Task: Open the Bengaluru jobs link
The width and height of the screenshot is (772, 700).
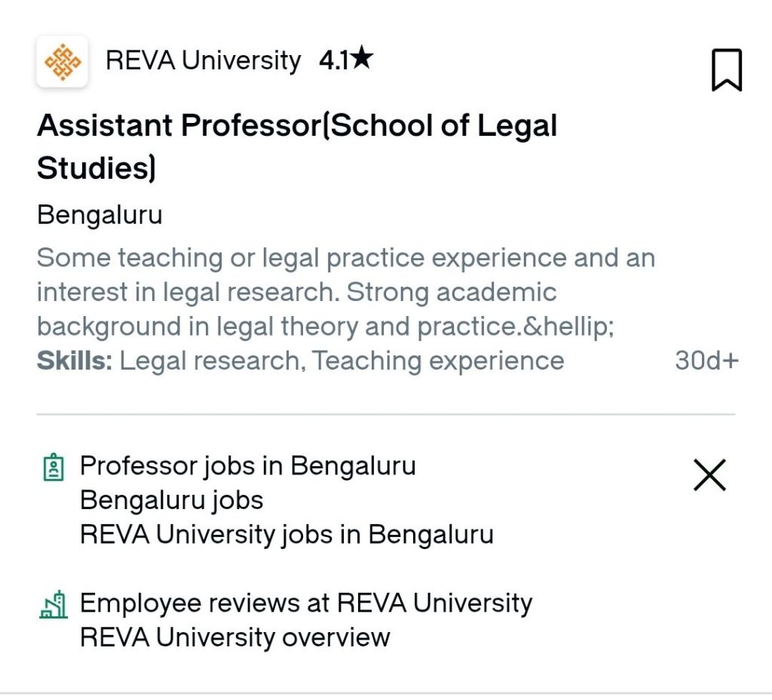Action: coord(171,500)
